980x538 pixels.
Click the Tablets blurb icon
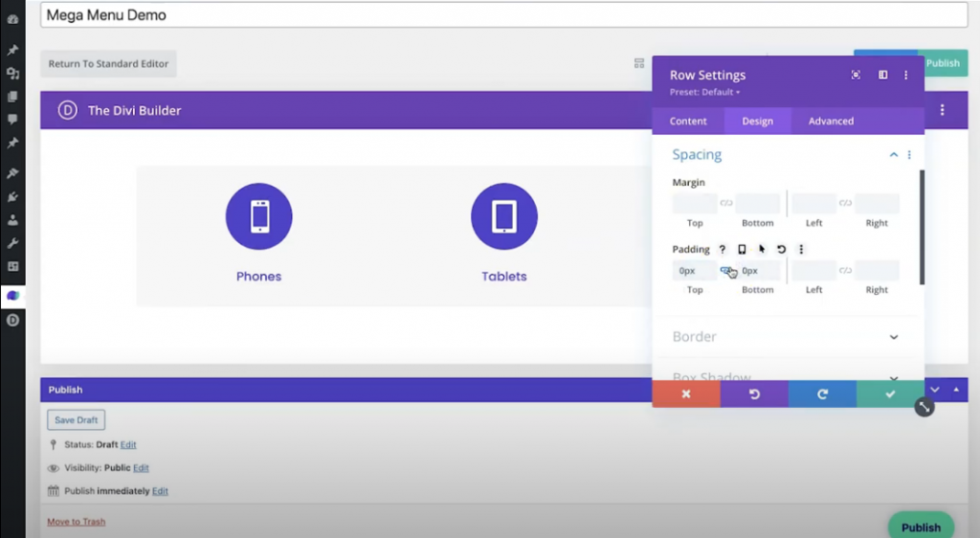[503, 216]
